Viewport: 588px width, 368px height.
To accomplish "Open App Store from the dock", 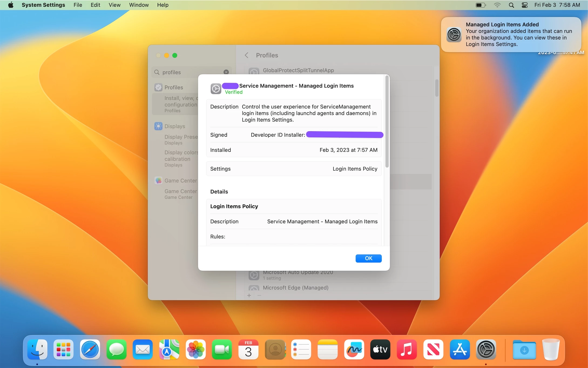I will pyautogui.click(x=459, y=350).
